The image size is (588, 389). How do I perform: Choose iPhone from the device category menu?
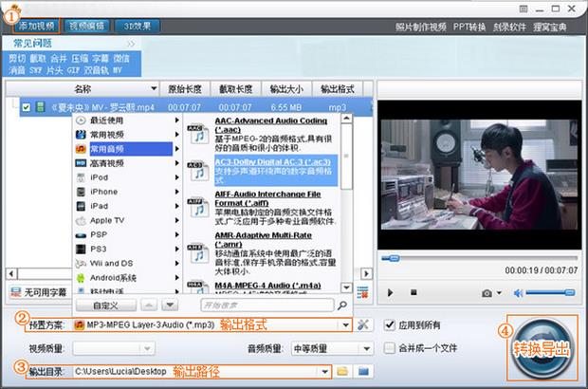point(104,192)
